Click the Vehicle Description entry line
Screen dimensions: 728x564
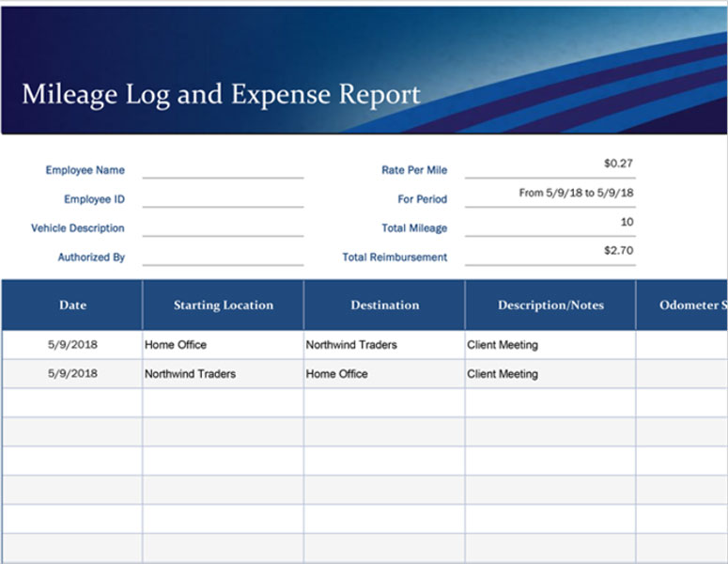click(223, 227)
